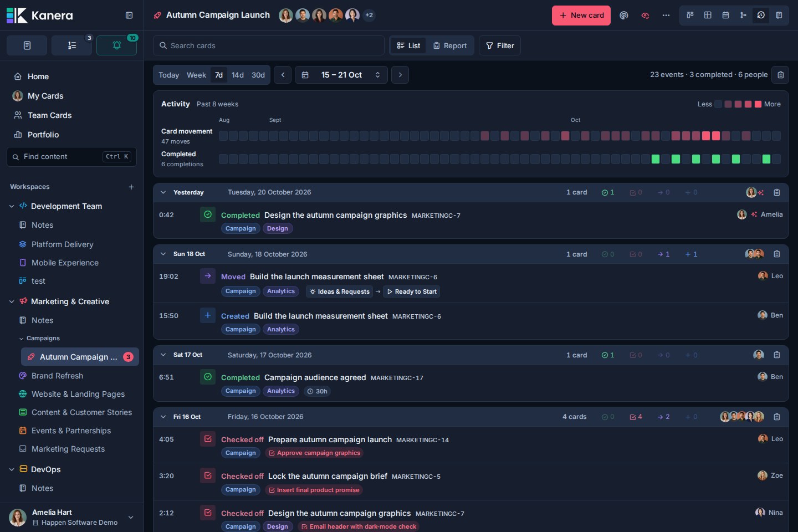Image resolution: width=798 pixels, height=532 pixels.
Task: Collapse the sidebar using the panel icon
Action: click(129, 16)
